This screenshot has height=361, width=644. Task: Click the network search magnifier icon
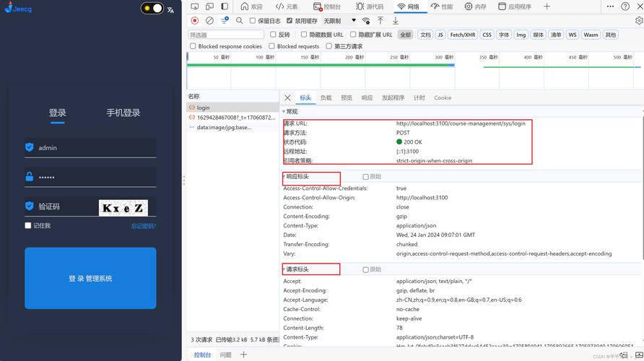point(239,21)
